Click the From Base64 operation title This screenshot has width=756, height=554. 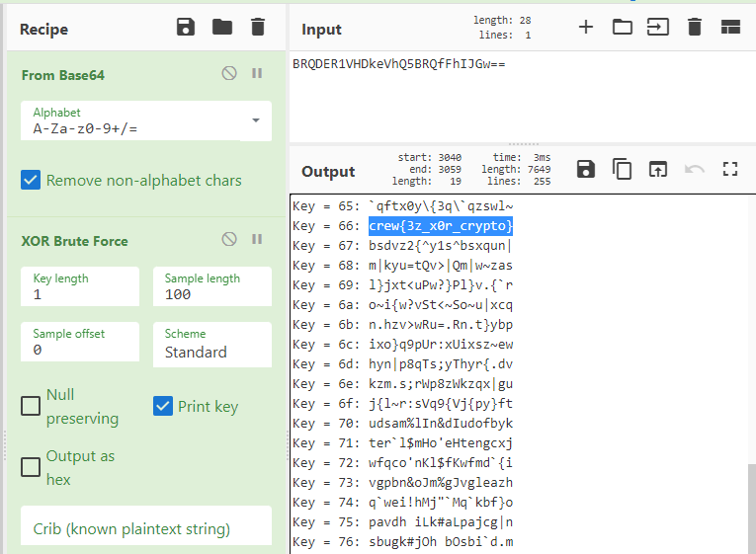click(x=62, y=75)
